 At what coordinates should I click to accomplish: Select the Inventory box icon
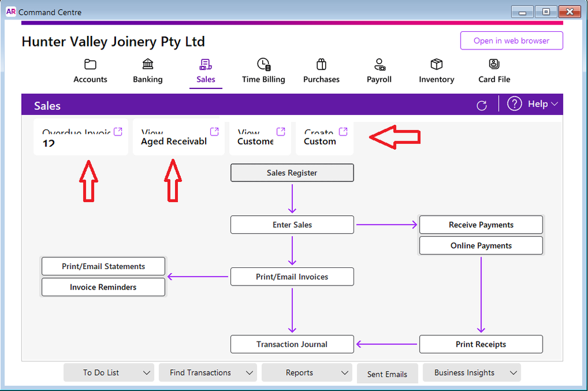pyautogui.click(x=436, y=64)
